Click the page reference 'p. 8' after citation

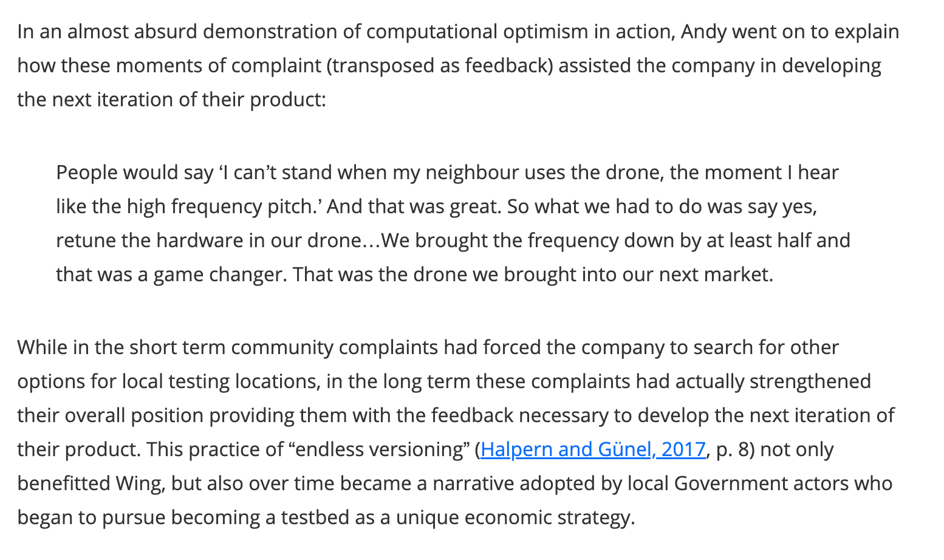[733, 449]
